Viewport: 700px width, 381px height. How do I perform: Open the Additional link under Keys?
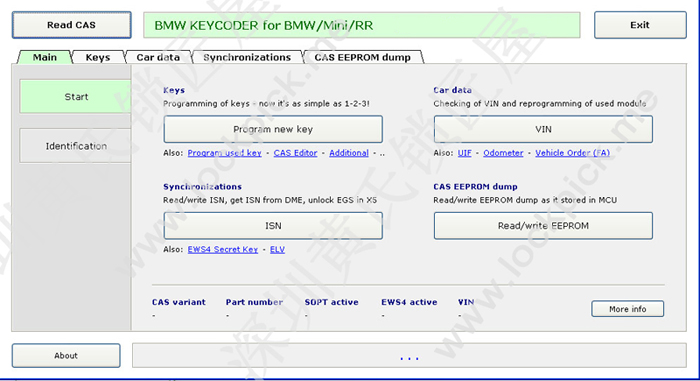349,153
